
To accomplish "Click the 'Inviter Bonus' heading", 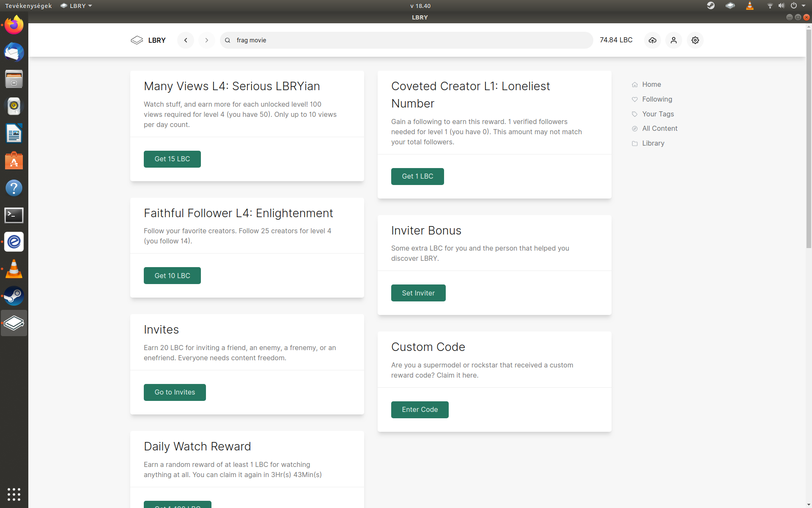I will tap(426, 231).
